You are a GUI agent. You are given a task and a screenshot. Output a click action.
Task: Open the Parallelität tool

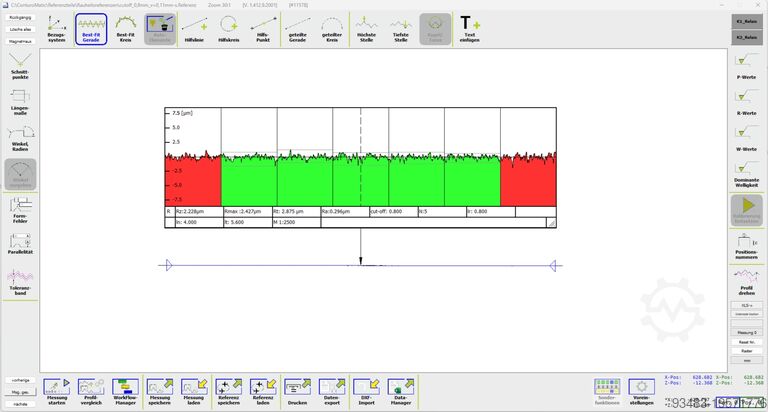(x=20, y=244)
